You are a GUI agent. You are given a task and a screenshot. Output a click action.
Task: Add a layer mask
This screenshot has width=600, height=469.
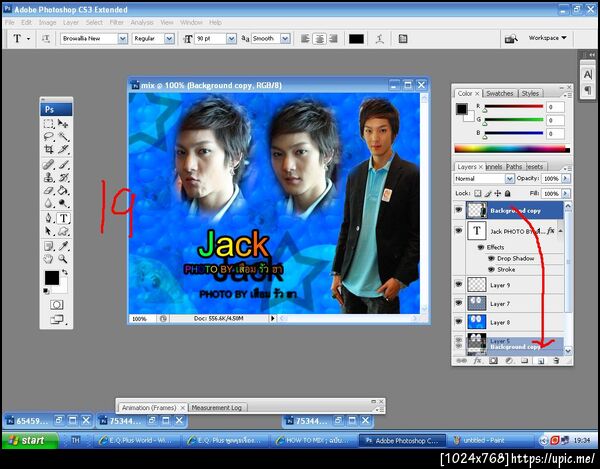coord(493,360)
